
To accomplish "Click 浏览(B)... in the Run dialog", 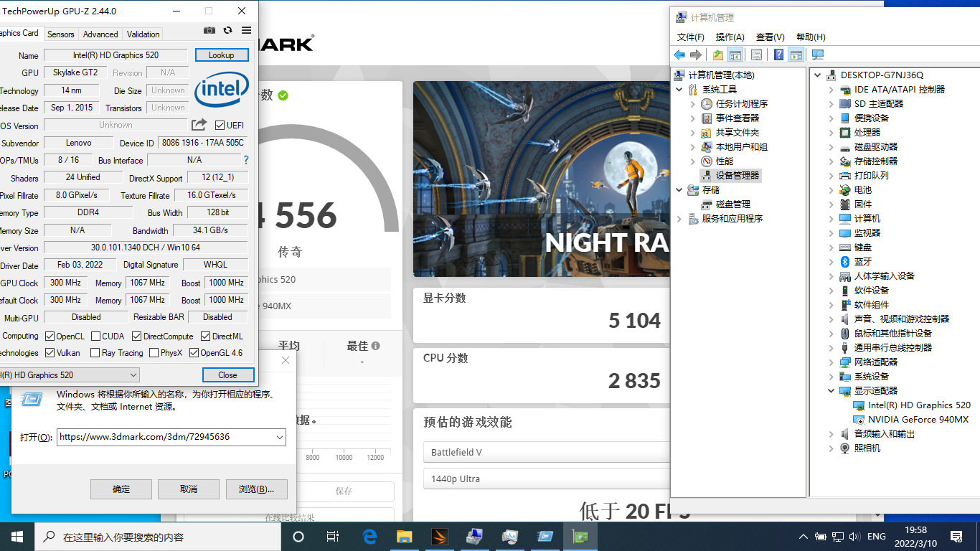I will click(256, 489).
